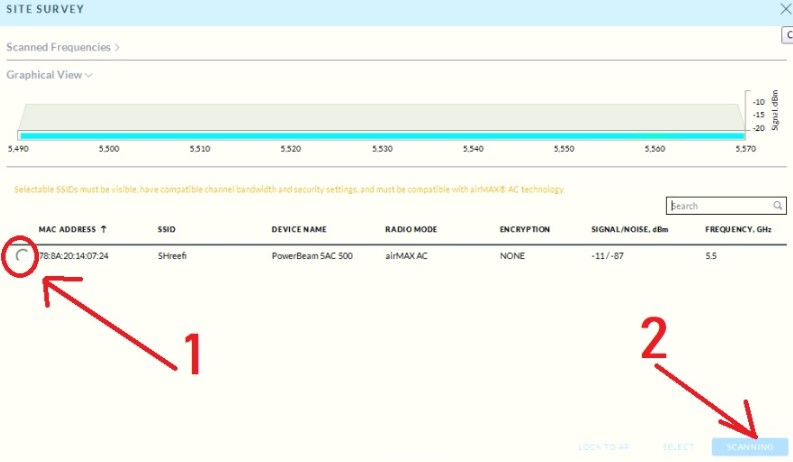Close the Site Survey dialog
Screen dimensions: 793x462
click(784, 9)
